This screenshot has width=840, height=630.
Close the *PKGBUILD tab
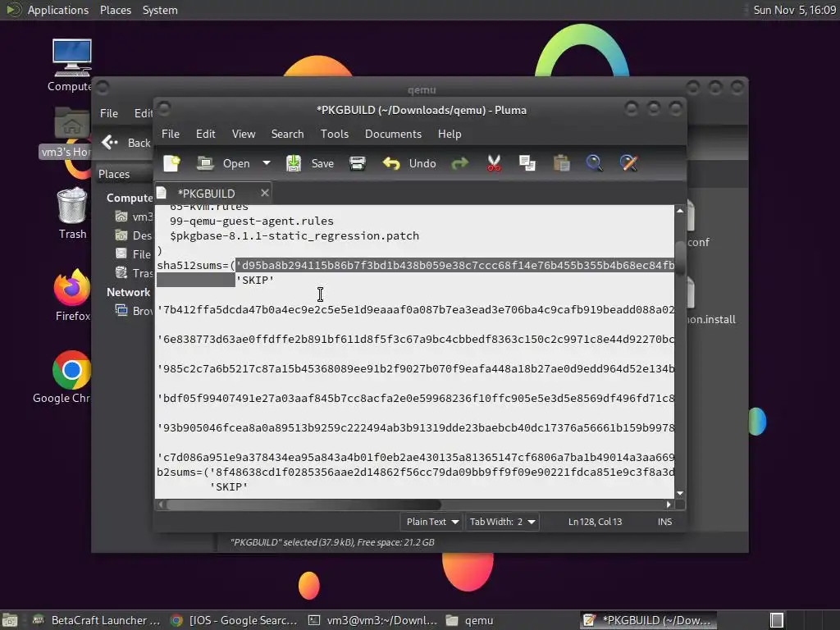point(265,193)
